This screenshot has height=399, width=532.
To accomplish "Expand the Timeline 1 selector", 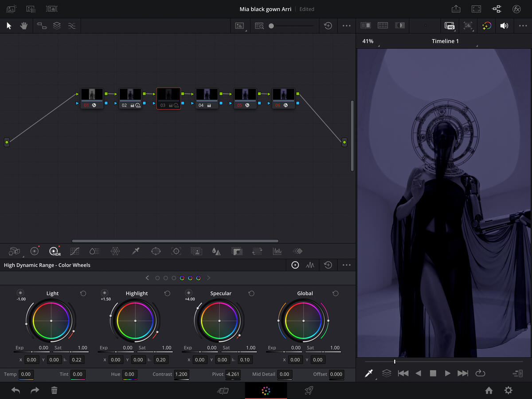I will click(x=446, y=41).
